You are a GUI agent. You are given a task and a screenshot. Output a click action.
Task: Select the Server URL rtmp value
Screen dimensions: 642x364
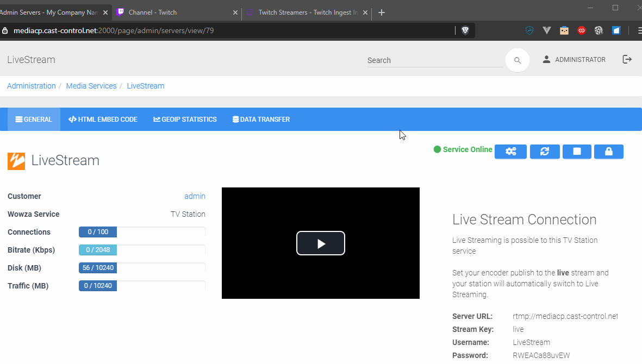(565, 316)
